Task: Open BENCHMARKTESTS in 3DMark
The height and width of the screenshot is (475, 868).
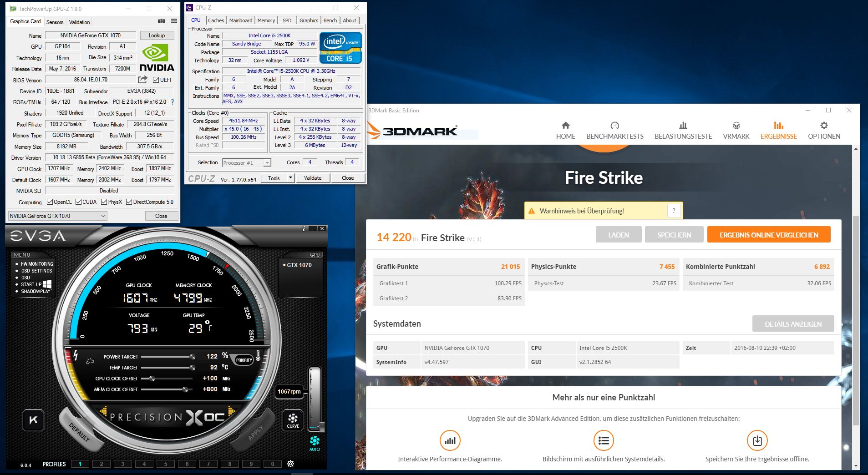Action: point(614,131)
